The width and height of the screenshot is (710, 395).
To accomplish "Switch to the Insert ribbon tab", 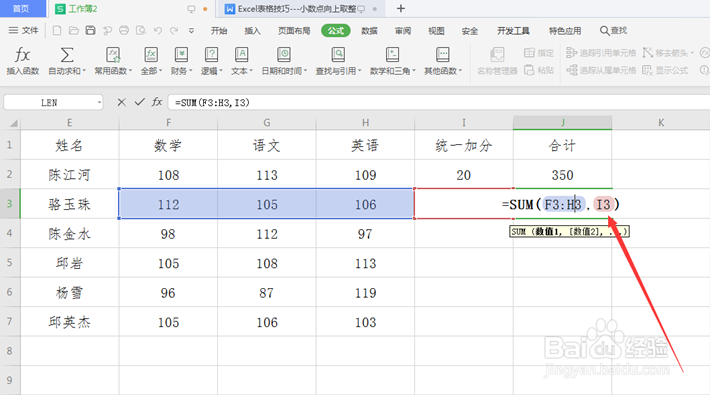I will pos(252,30).
